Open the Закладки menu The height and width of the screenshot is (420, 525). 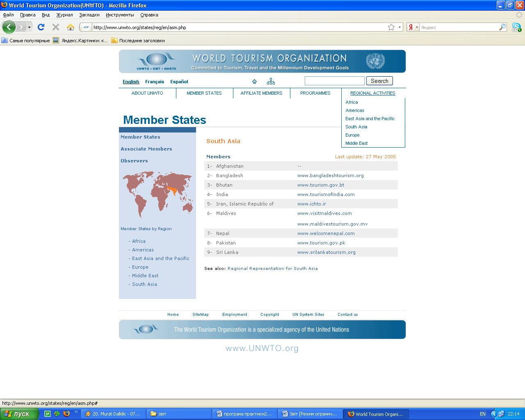coord(89,15)
